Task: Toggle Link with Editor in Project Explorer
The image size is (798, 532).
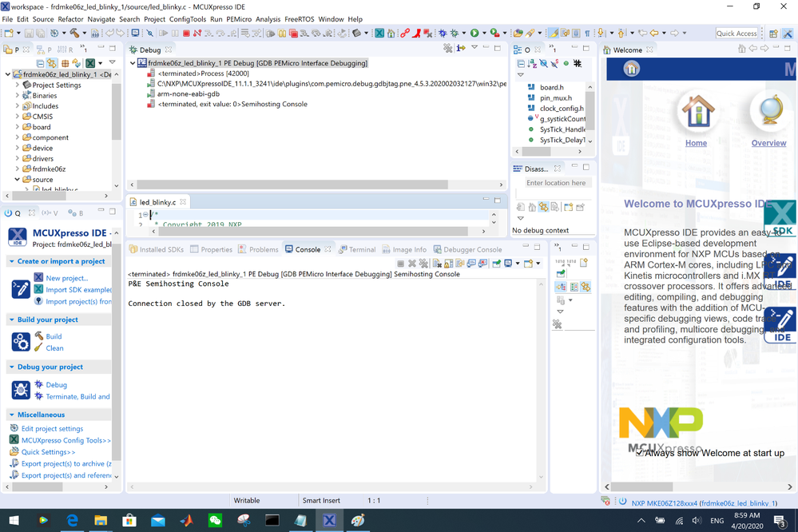Action: click(x=51, y=64)
